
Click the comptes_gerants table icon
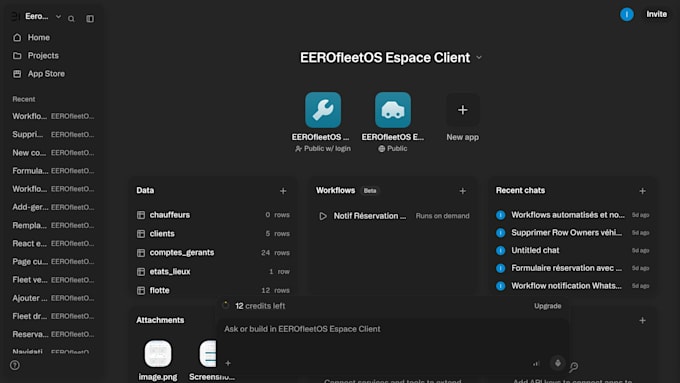[x=141, y=253]
